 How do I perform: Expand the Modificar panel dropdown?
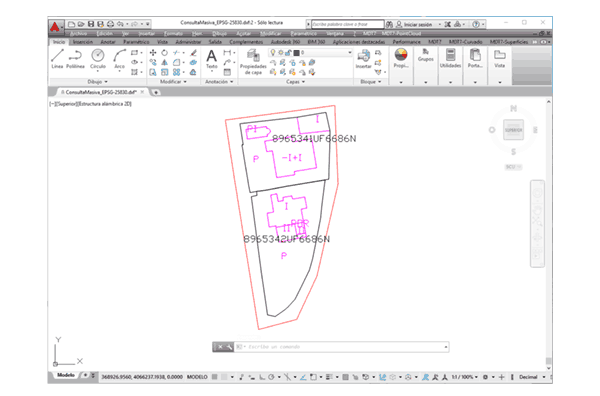coord(173,81)
